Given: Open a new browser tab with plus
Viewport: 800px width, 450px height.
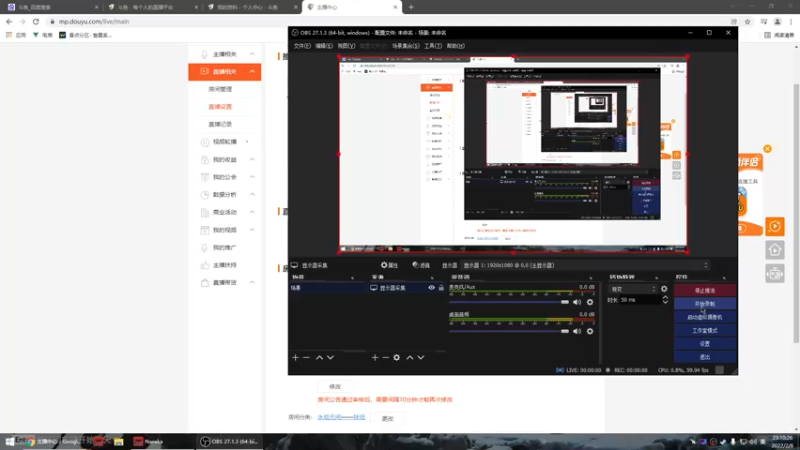Looking at the screenshot, I should click(411, 7).
